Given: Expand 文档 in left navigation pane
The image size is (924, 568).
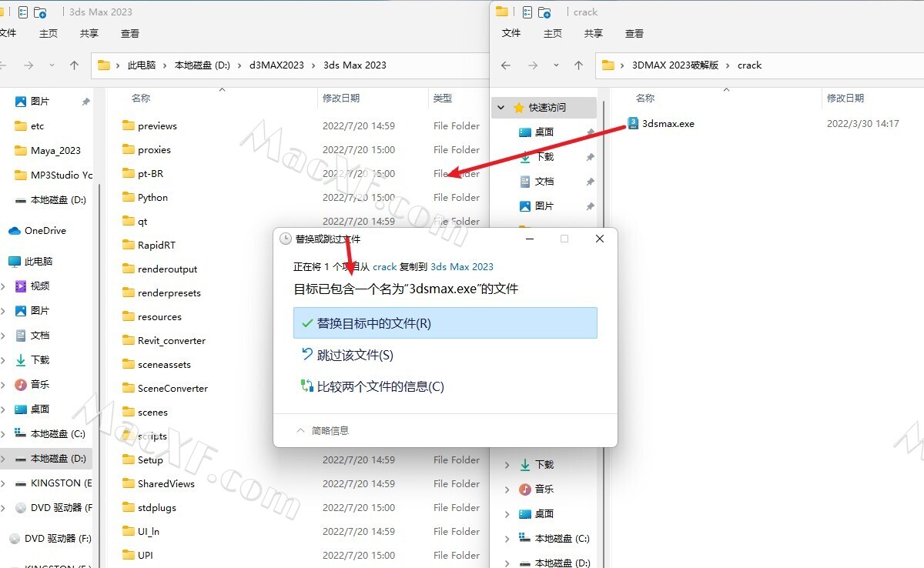Looking at the screenshot, I should (3, 336).
